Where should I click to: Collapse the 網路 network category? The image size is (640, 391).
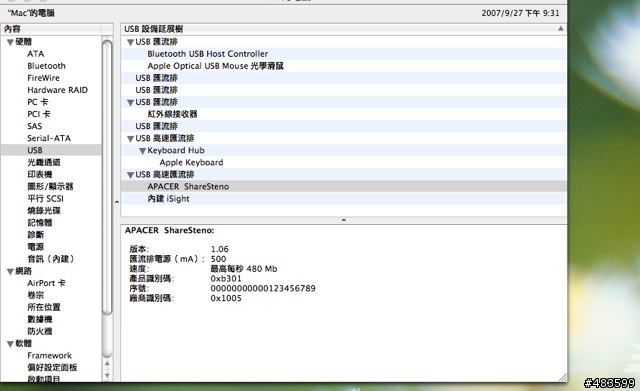10,271
